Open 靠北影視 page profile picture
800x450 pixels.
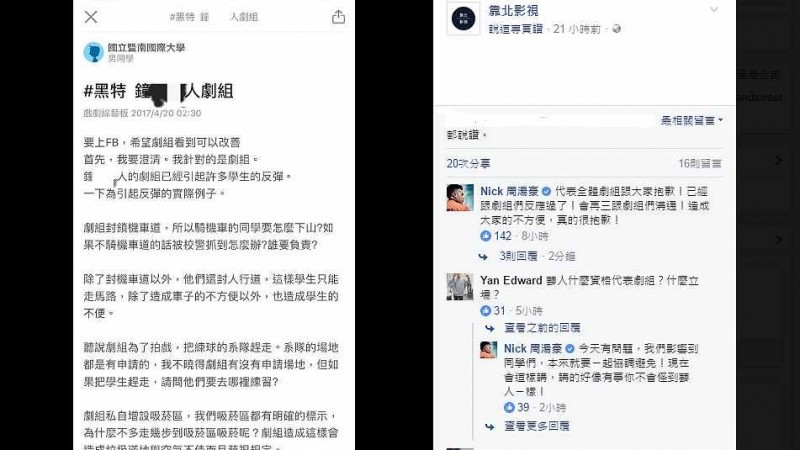(x=463, y=18)
